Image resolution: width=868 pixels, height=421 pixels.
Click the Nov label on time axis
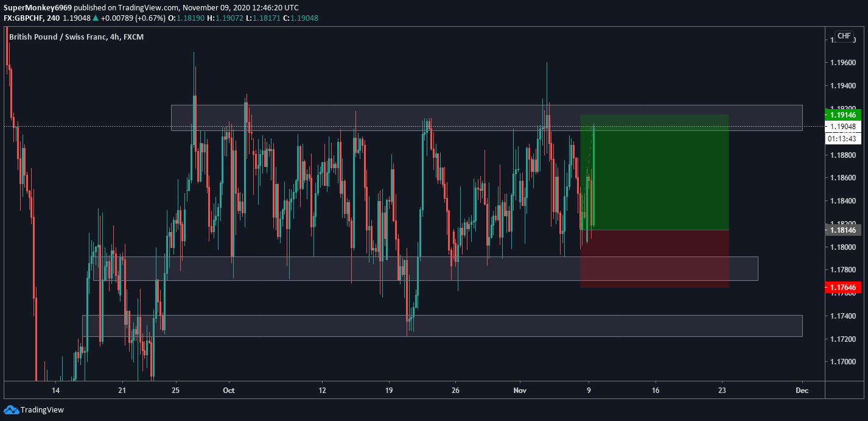click(x=519, y=390)
